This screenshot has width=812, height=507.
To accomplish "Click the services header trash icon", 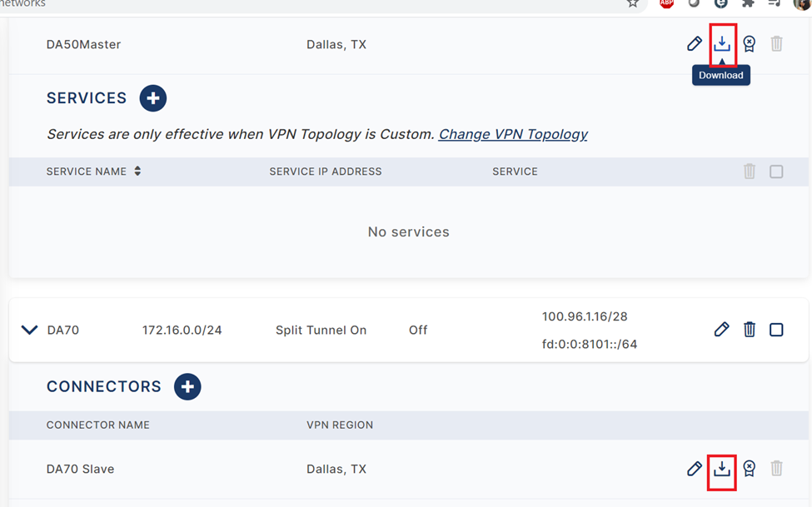I will [750, 171].
